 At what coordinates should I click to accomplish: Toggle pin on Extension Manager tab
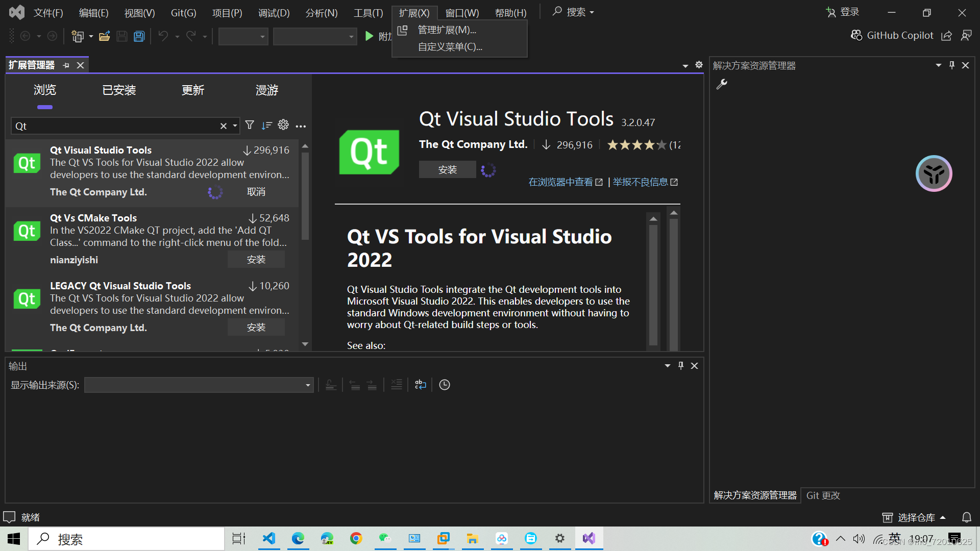tap(66, 65)
